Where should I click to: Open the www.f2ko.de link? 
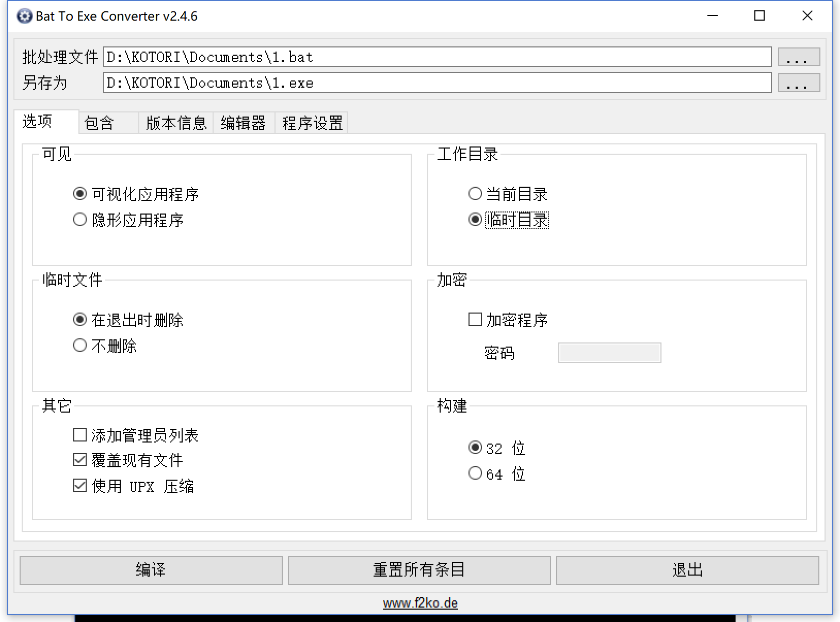click(420, 603)
